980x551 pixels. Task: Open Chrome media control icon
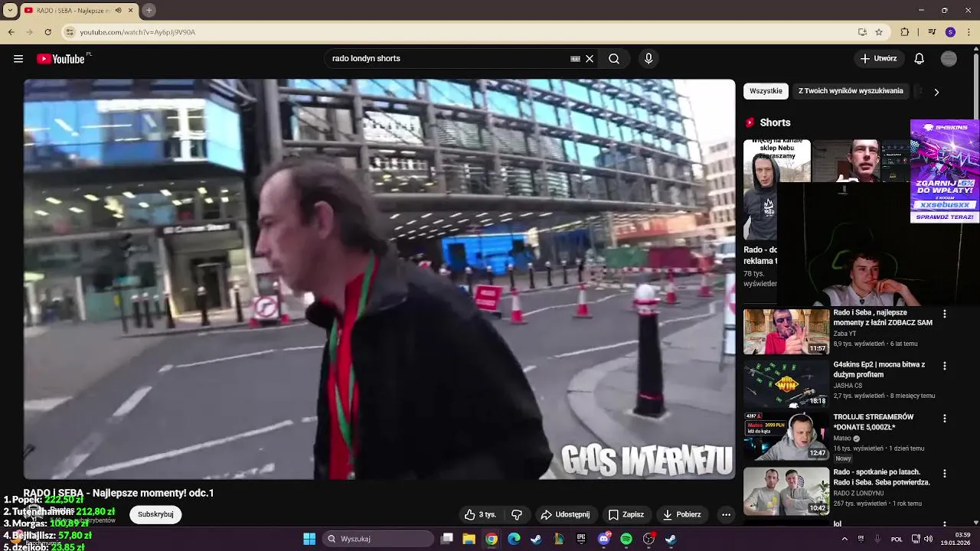tap(932, 32)
